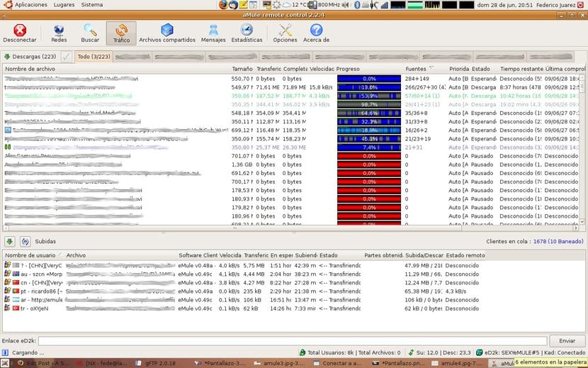Select the download with sources 284+149
This screenshot has height=368, width=588.
[x=291, y=79]
